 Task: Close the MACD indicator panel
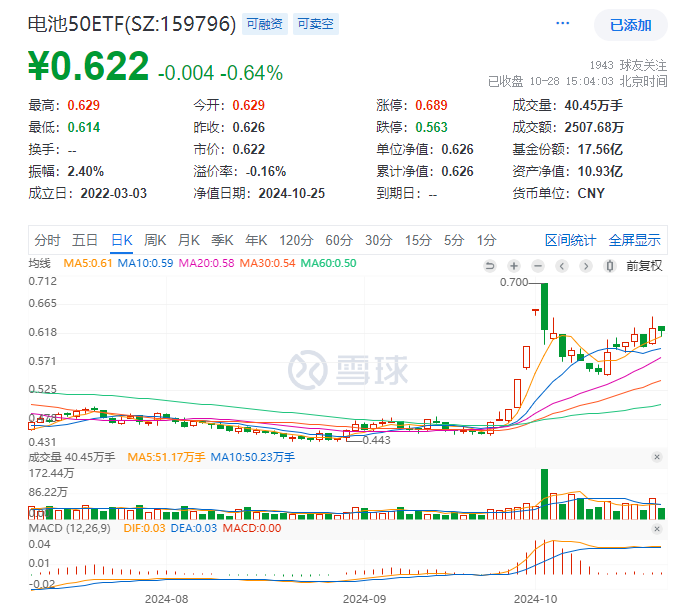click(657, 528)
